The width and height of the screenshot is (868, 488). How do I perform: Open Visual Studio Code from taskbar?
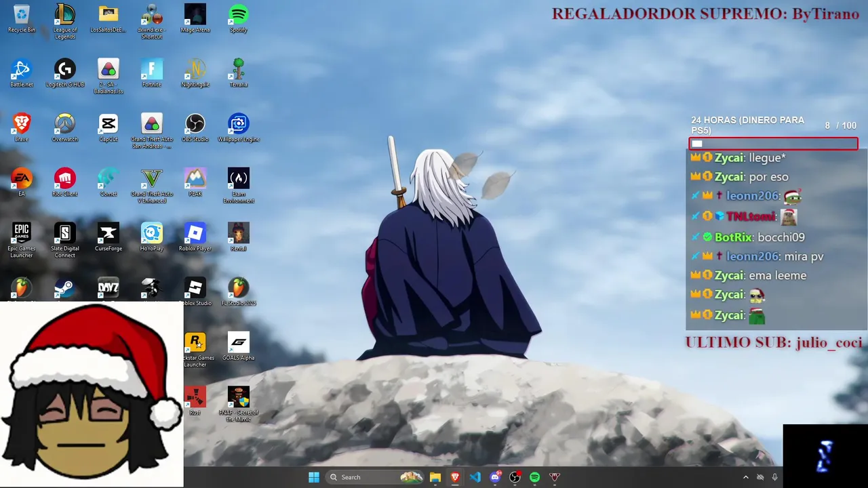(475, 477)
